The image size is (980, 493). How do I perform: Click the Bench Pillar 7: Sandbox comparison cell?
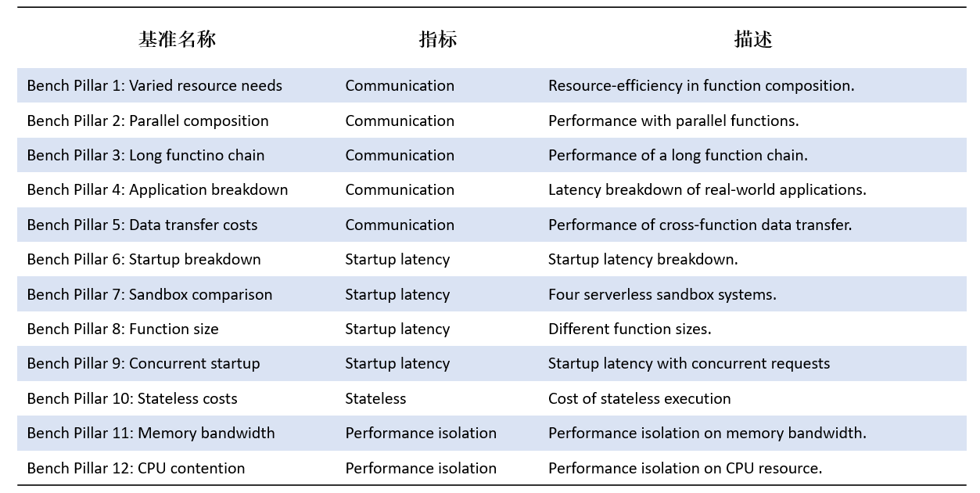pos(149,295)
